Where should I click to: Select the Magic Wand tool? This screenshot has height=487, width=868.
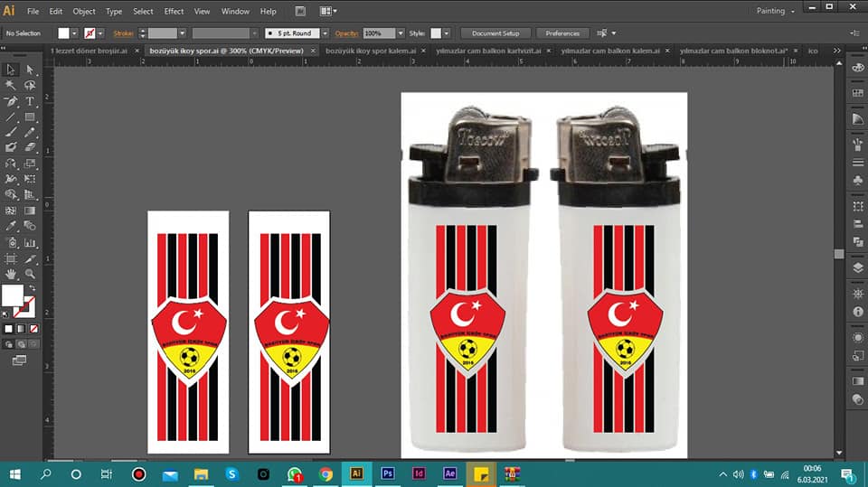coord(11,85)
